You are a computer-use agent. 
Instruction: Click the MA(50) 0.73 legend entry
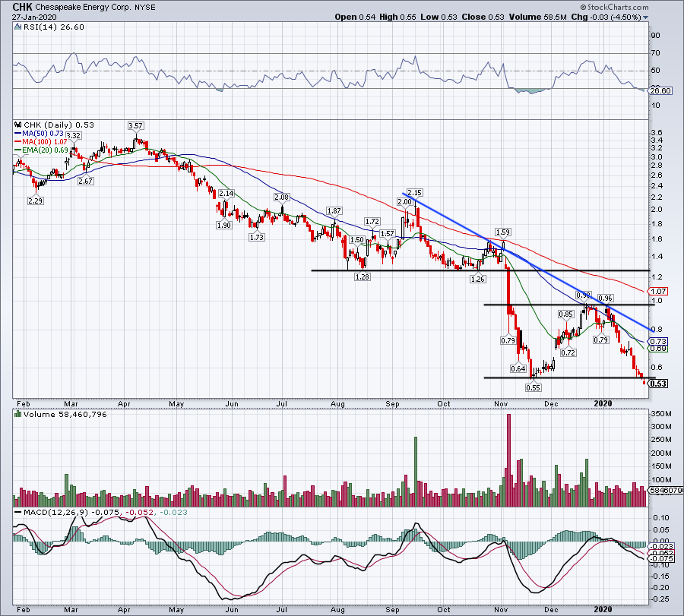40,134
